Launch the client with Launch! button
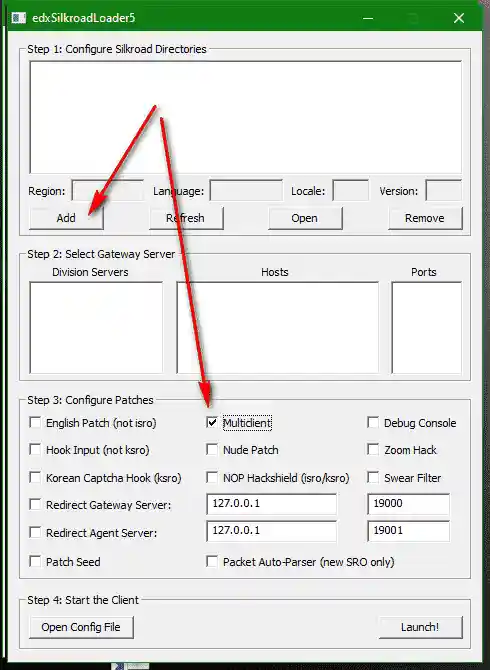 (x=420, y=627)
